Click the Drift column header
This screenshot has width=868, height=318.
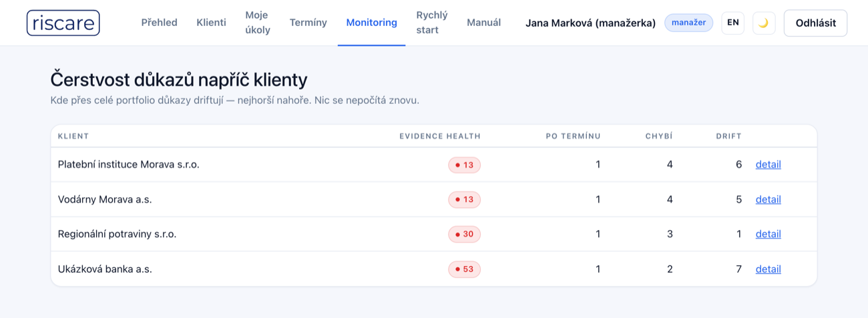pos(728,136)
